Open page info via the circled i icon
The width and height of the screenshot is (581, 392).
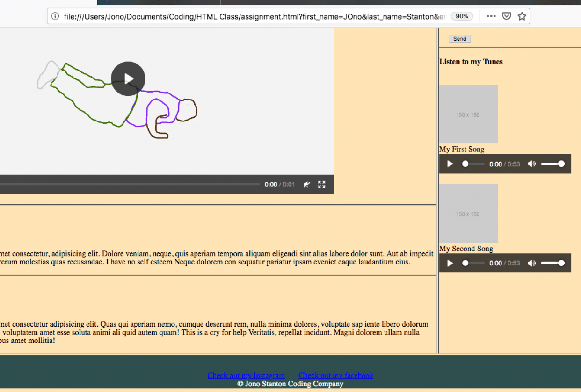[56, 16]
